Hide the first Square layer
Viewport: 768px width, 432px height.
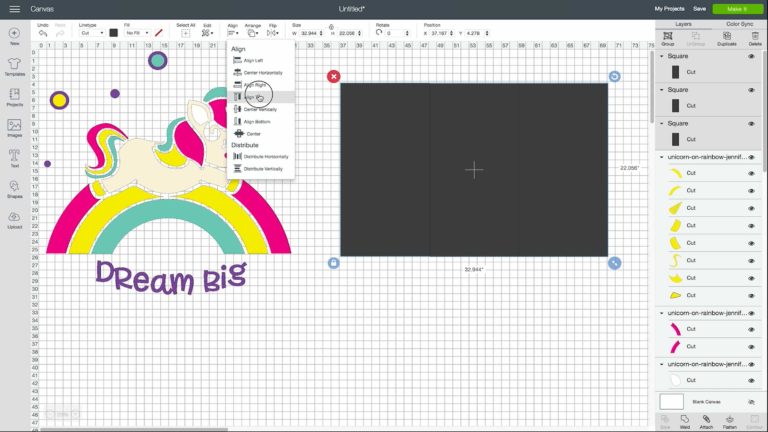point(751,56)
